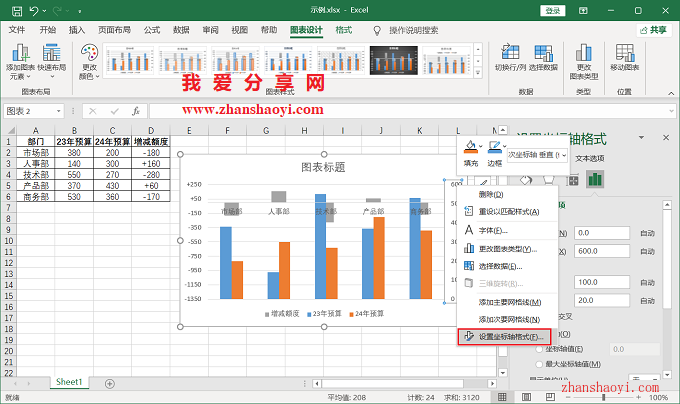Viewport: 680px width, 404px height.
Task: Choose Add Major Gridlines (添加主要网格线)
Action: click(x=507, y=302)
